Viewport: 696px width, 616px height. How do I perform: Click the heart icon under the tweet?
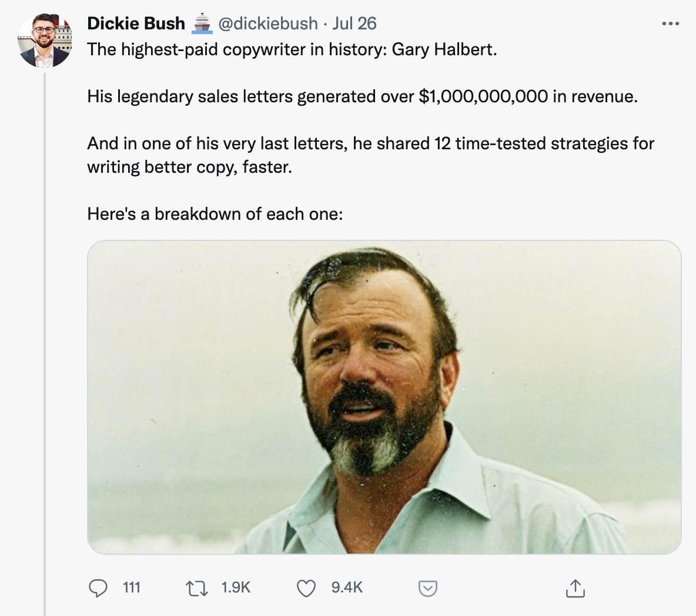click(x=306, y=587)
